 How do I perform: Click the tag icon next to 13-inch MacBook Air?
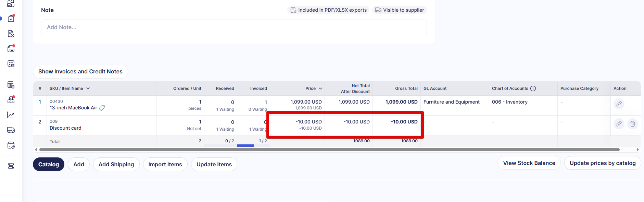pos(102,108)
